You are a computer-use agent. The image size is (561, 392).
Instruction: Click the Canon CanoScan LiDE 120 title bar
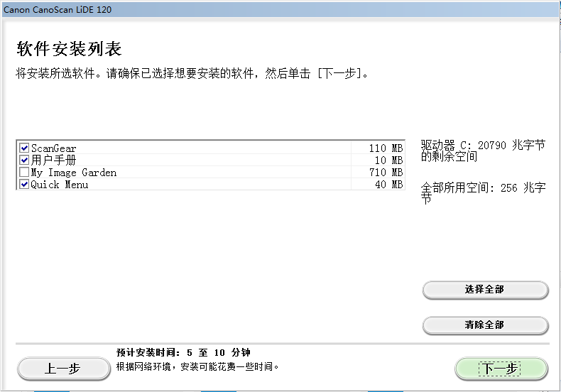280,9
